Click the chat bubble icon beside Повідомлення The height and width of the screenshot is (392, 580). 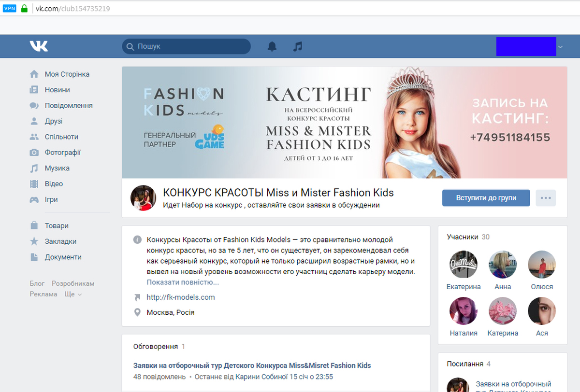click(x=34, y=106)
